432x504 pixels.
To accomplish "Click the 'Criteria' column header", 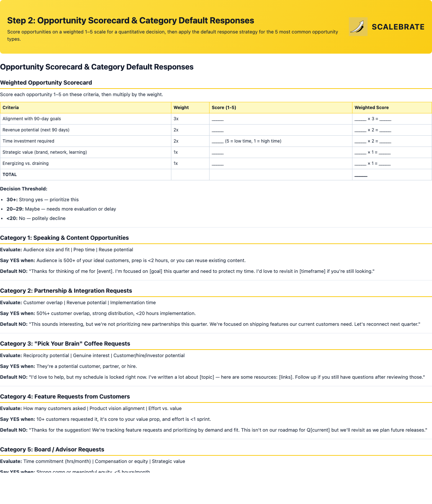I will pos(86,108).
